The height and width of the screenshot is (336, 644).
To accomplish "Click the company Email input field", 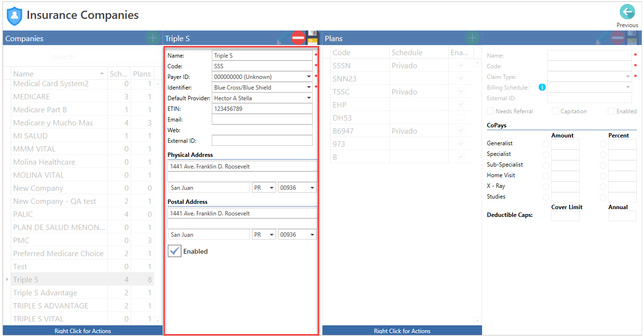I will pos(262,119).
